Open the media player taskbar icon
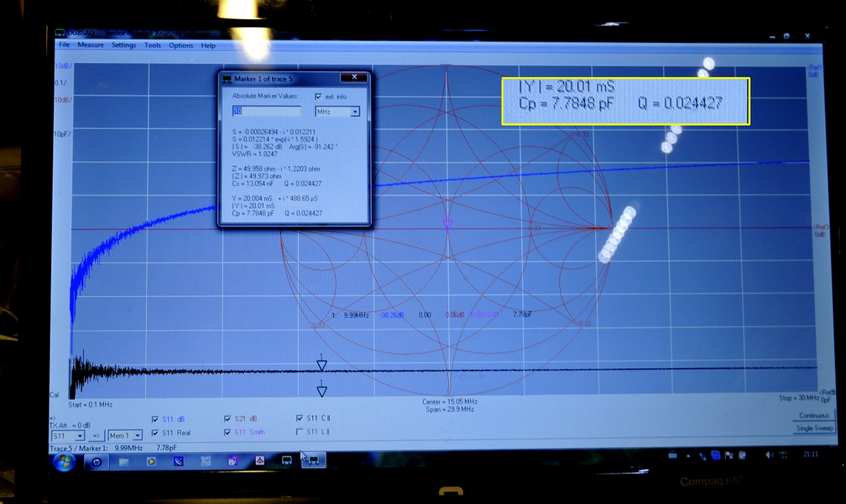Viewport: 846px width, 504px height. tap(151, 462)
